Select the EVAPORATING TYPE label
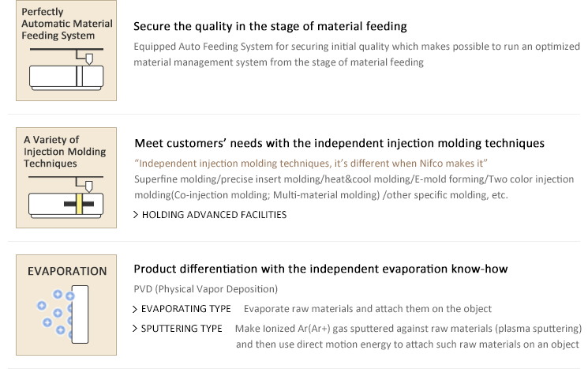 (x=186, y=309)
